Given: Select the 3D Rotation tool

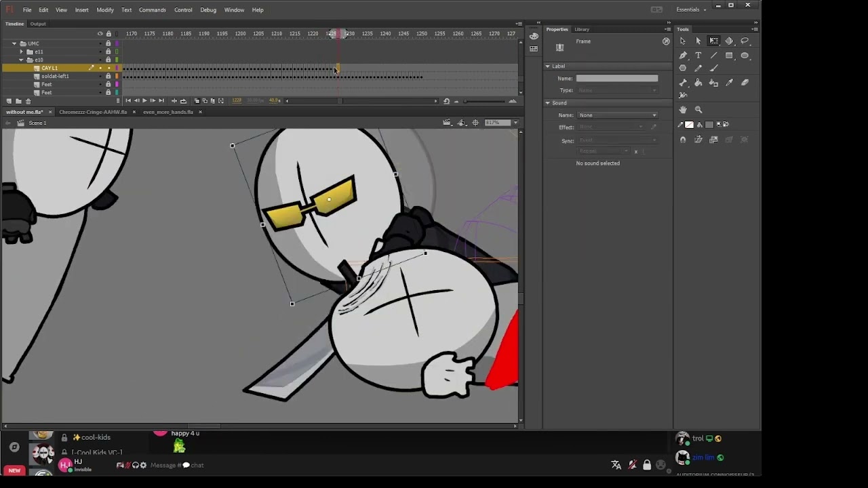Looking at the screenshot, I should pos(729,41).
